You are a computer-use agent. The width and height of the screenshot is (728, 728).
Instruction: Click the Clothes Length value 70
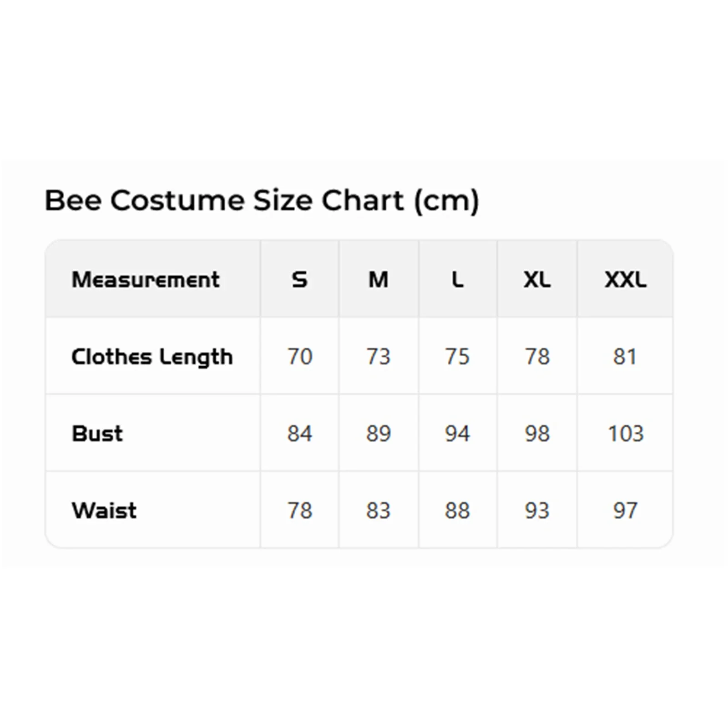click(x=299, y=356)
